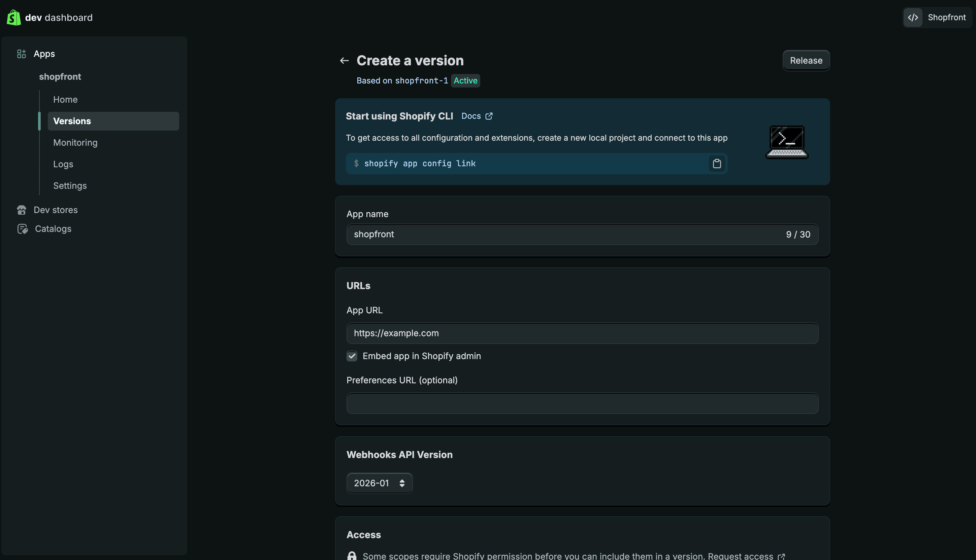Click the back arrow beside Create a version
Image resolution: width=976 pixels, height=560 pixels.
coord(344,61)
